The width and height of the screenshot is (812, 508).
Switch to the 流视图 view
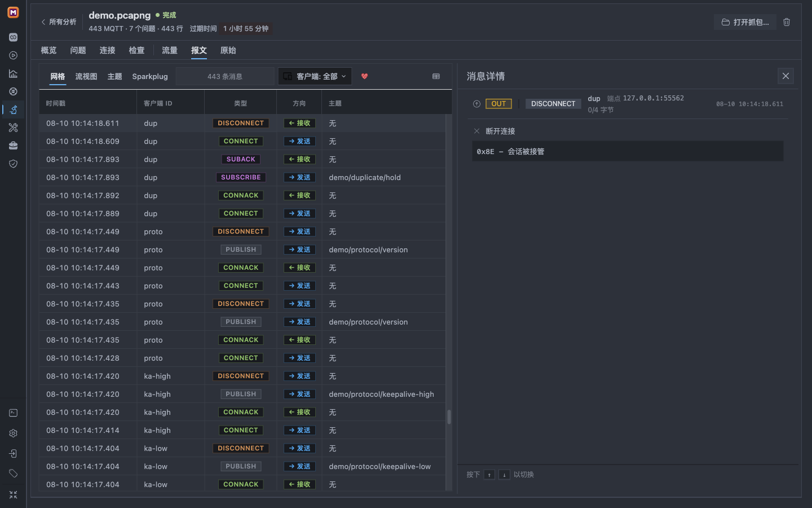point(86,76)
